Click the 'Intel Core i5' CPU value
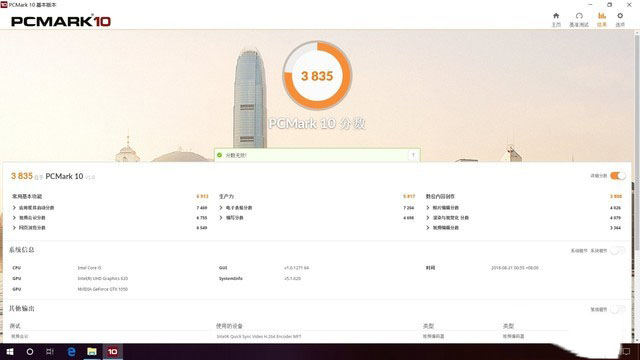 (89, 268)
